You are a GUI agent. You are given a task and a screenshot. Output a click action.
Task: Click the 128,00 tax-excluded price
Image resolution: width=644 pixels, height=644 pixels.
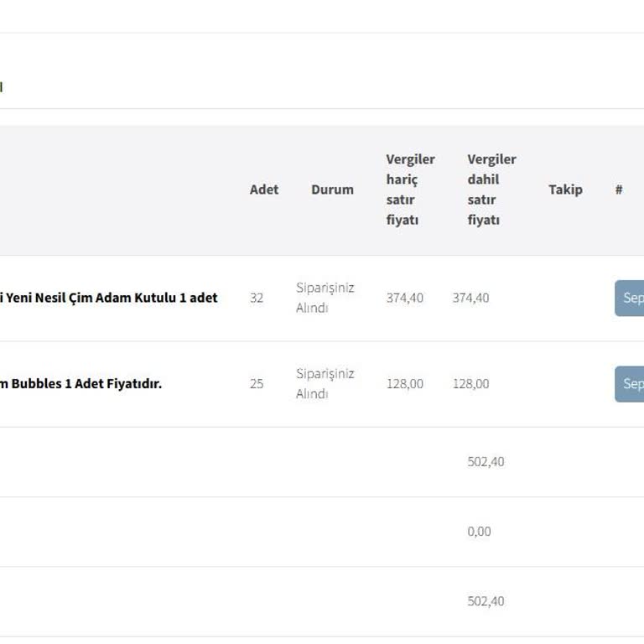coord(404,383)
